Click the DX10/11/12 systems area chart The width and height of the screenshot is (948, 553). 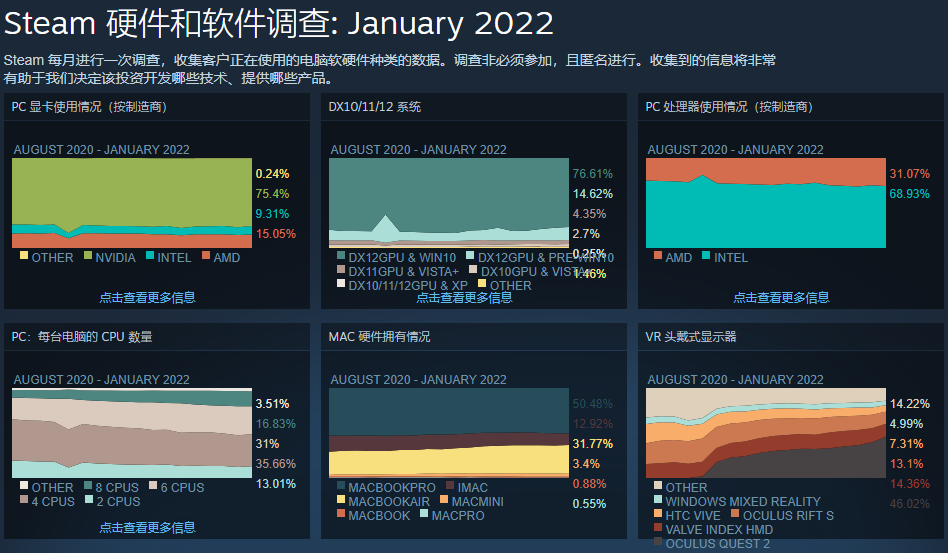[449, 203]
